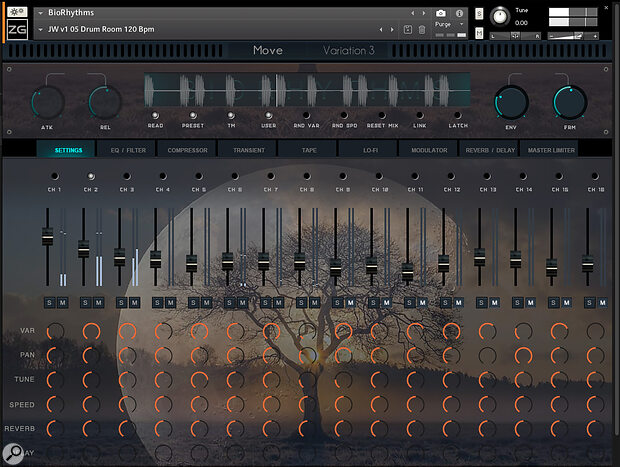
Task: Click the header pan slider
Action: pos(515,36)
